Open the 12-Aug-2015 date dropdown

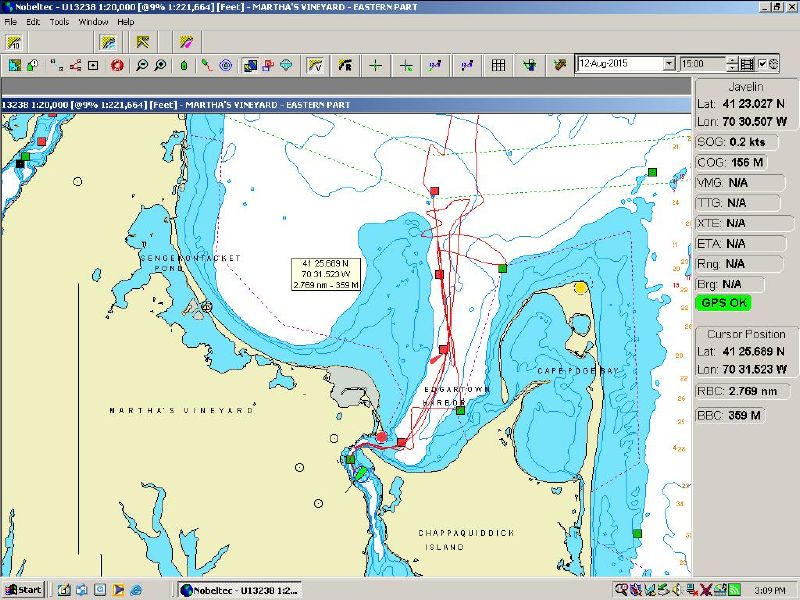(x=670, y=63)
